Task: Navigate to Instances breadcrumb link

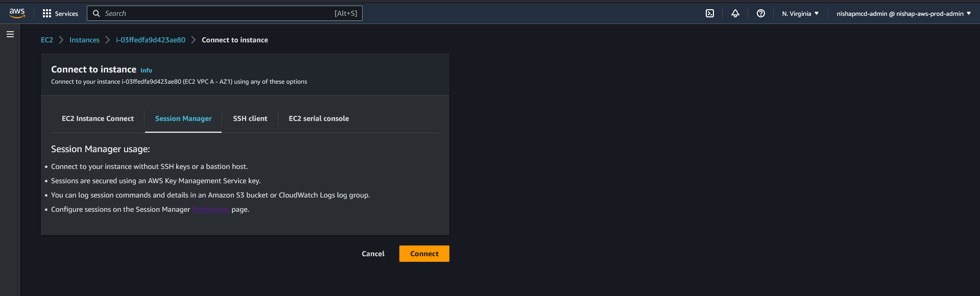Action: coord(84,40)
